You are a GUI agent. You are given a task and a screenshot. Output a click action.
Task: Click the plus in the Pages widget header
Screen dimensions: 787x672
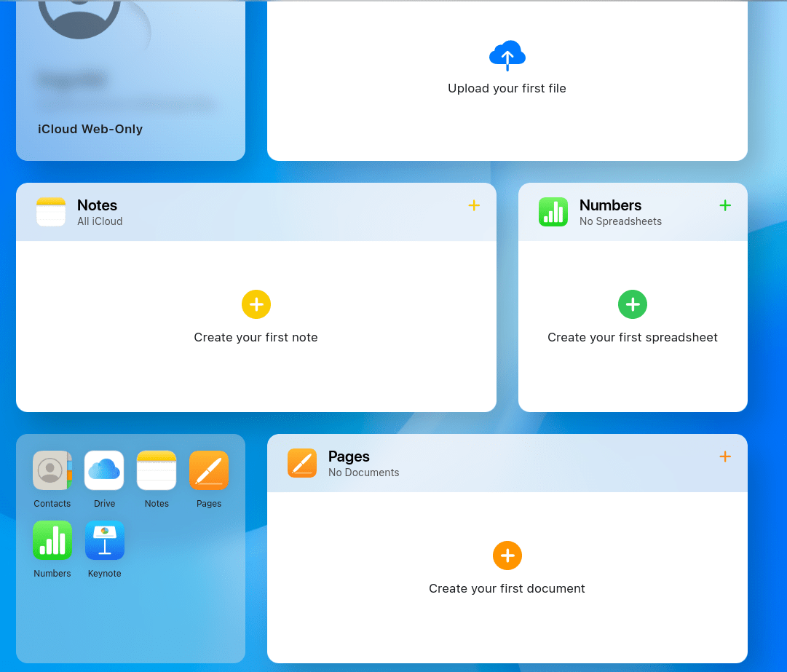725,456
